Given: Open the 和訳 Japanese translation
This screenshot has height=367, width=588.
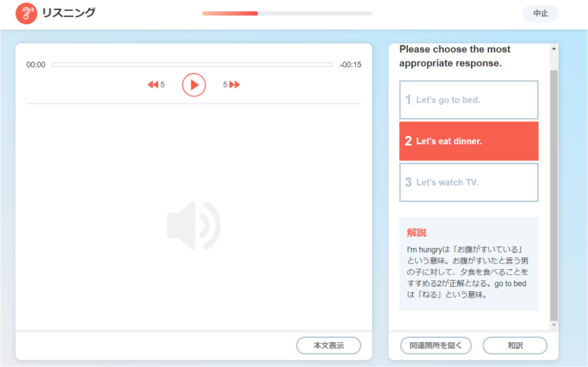Looking at the screenshot, I should 515,345.
